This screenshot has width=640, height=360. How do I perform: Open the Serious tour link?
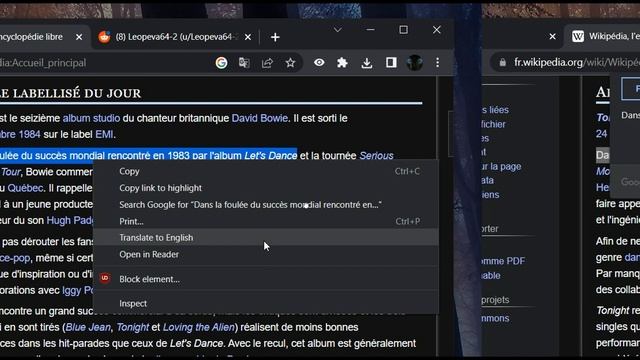click(x=376, y=156)
